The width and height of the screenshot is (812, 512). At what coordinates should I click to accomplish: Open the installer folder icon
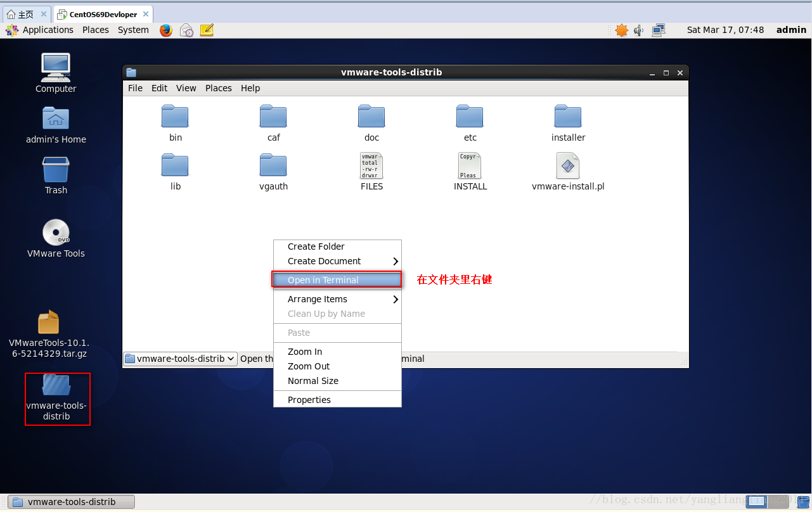(568, 117)
